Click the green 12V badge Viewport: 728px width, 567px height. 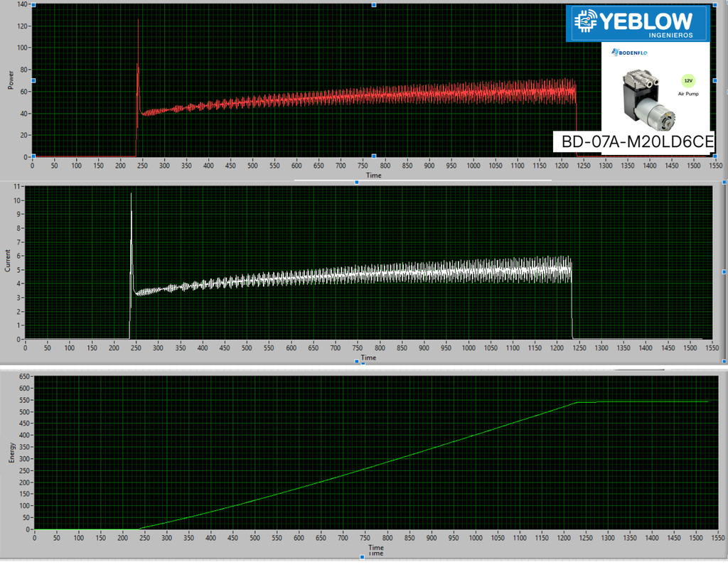(x=688, y=81)
